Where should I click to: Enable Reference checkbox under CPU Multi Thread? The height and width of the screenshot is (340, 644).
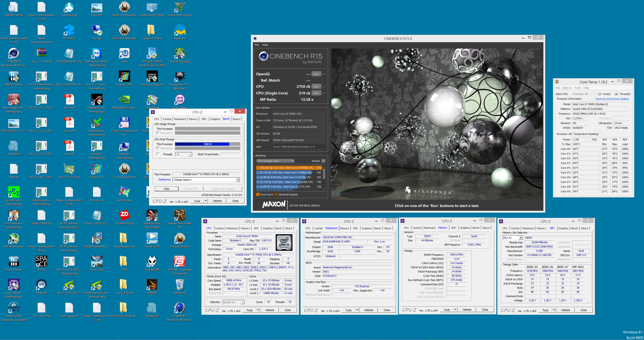(158, 148)
